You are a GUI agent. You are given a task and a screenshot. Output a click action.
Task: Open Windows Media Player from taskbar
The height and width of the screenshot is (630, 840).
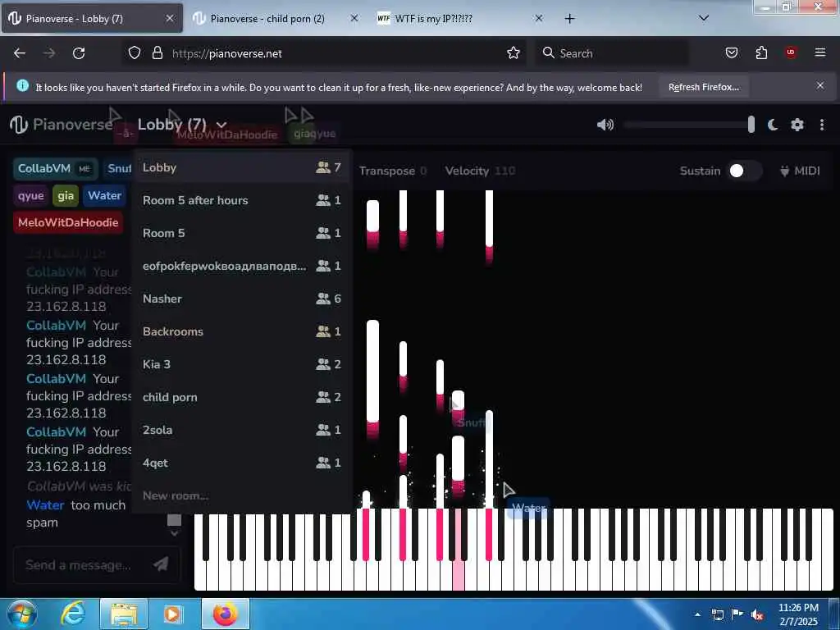tap(172, 614)
